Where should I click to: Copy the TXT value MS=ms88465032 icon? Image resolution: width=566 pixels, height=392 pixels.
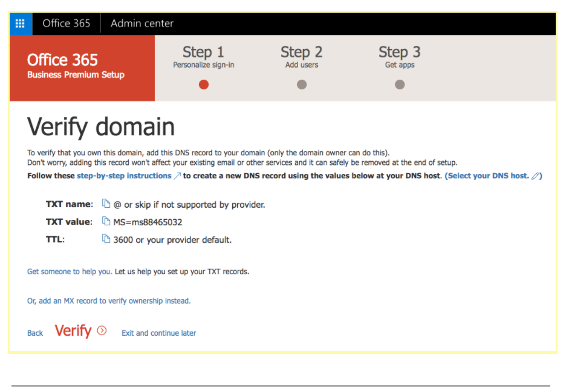106,221
